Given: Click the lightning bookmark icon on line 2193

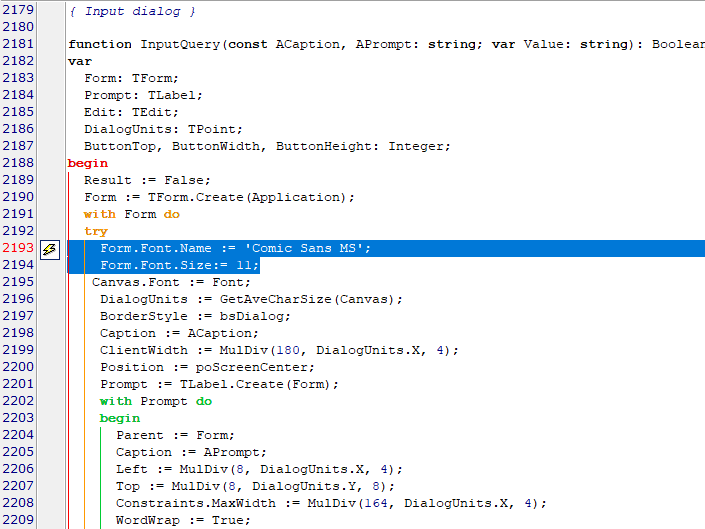Looking at the screenshot, I should coord(49,249).
